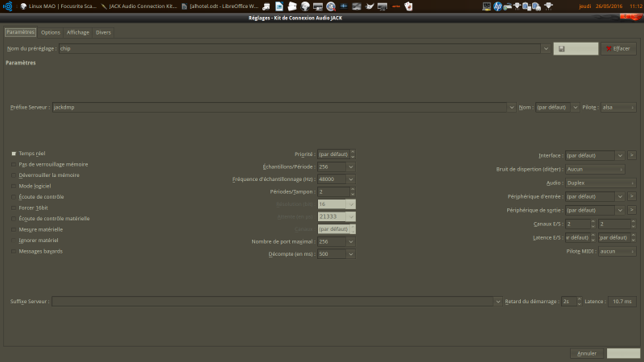644x362 pixels.
Task: Click the arrow button beside Périphérique de sortie
Action: pyautogui.click(x=632, y=210)
